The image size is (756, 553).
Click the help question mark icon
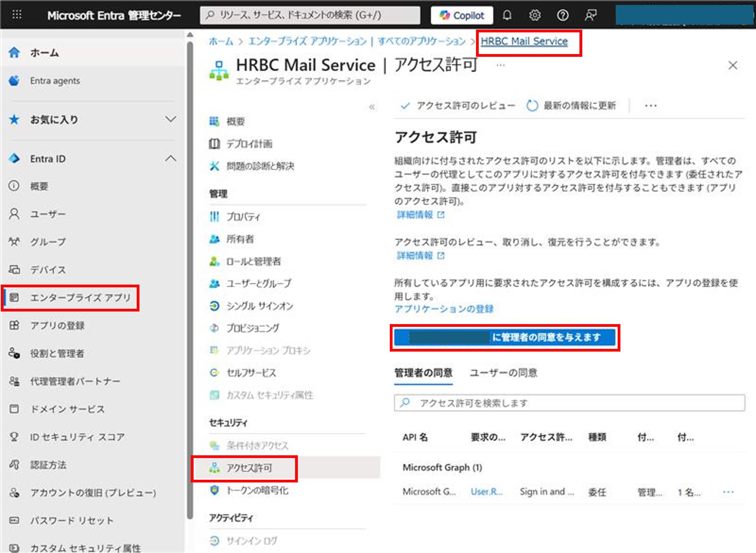562,15
